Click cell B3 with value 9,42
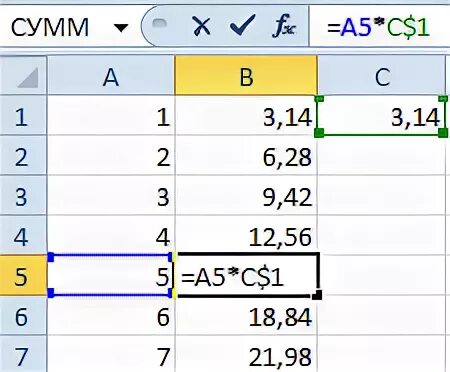 pos(246,196)
